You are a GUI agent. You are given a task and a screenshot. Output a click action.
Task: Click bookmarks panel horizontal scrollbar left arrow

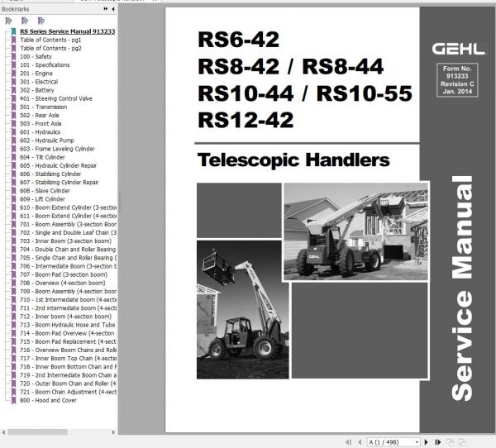click(4, 432)
